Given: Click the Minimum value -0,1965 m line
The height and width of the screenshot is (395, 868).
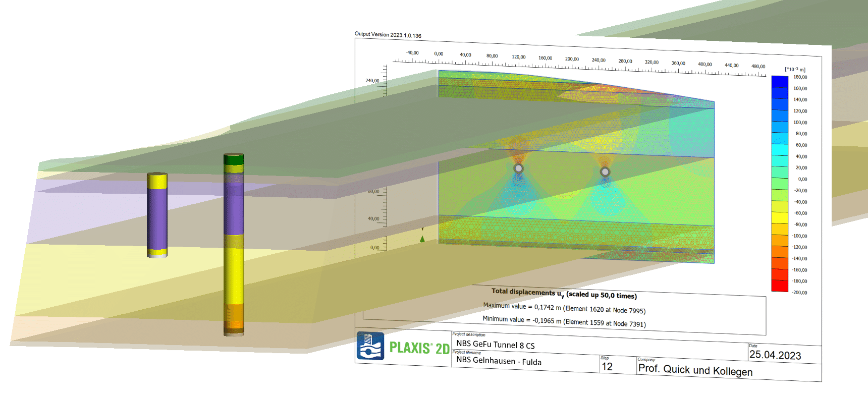Looking at the screenshot, I should point(564,321).
